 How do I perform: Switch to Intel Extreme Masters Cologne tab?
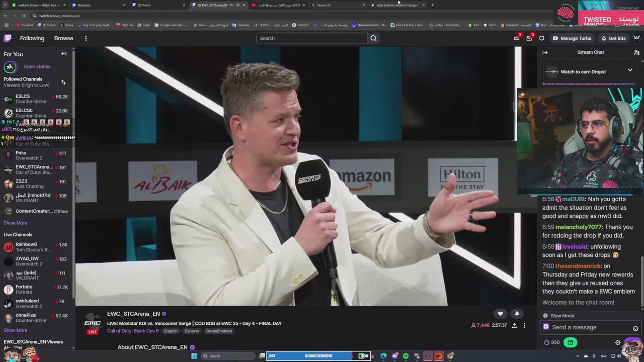[x=397, y=5]
